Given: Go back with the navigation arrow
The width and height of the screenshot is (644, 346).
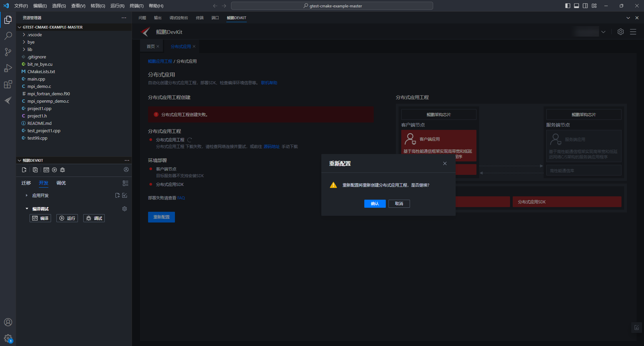Looking at the screenshot, I should point(215,6).
